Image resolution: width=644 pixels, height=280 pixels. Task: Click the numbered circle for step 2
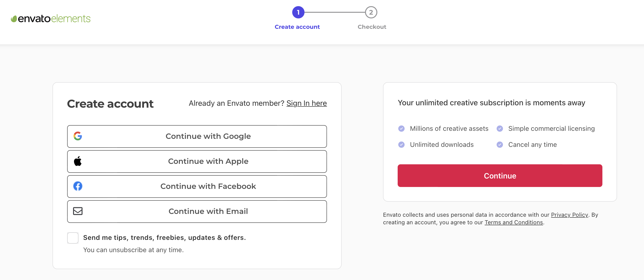point(371,13)
